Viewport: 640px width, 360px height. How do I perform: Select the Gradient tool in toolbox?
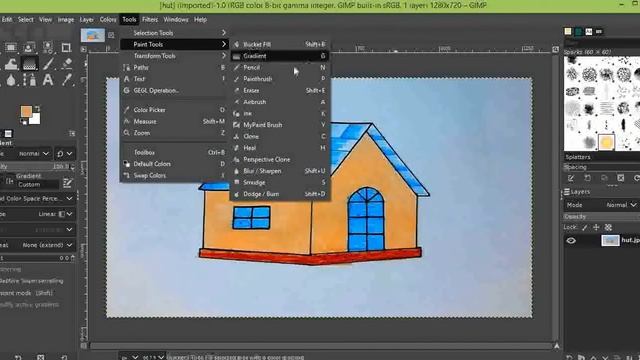[29, 64]
